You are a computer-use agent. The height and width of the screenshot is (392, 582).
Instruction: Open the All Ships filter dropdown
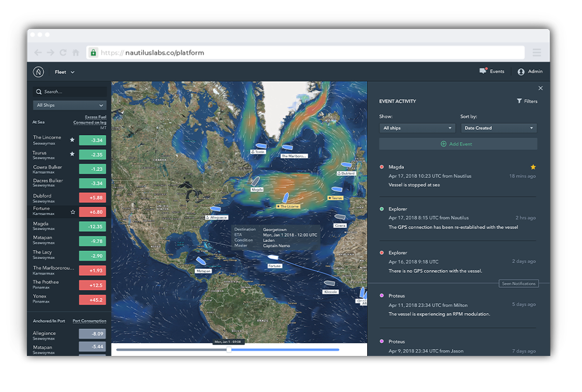pyautogui.click(x=70, y=105)
